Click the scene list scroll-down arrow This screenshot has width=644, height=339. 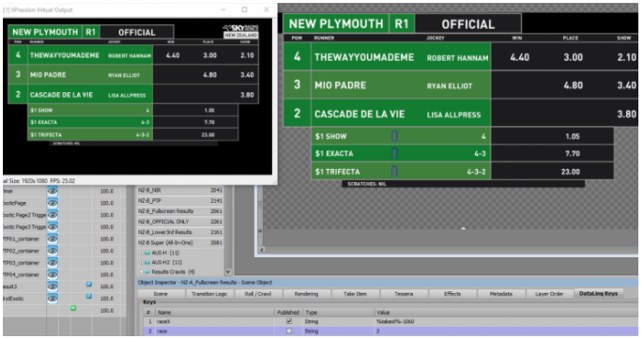point(228,272)
